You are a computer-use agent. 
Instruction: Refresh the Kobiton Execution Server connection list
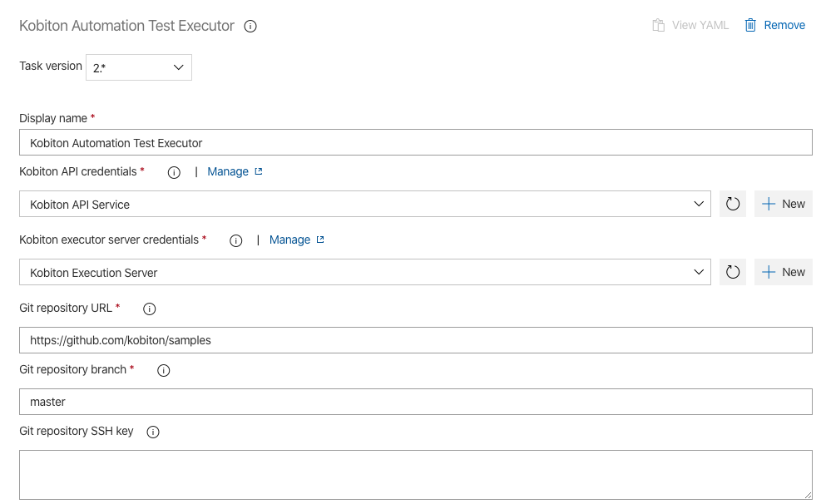click(x=733, y=272)
